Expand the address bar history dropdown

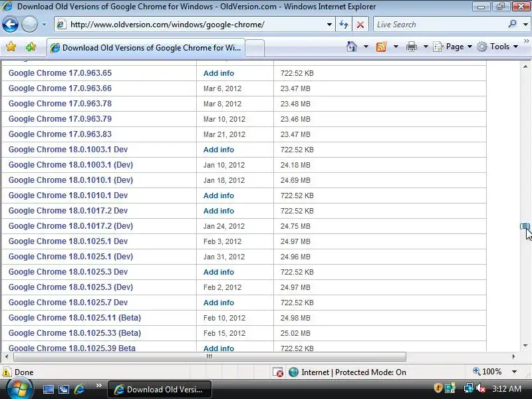coord(329,25)
